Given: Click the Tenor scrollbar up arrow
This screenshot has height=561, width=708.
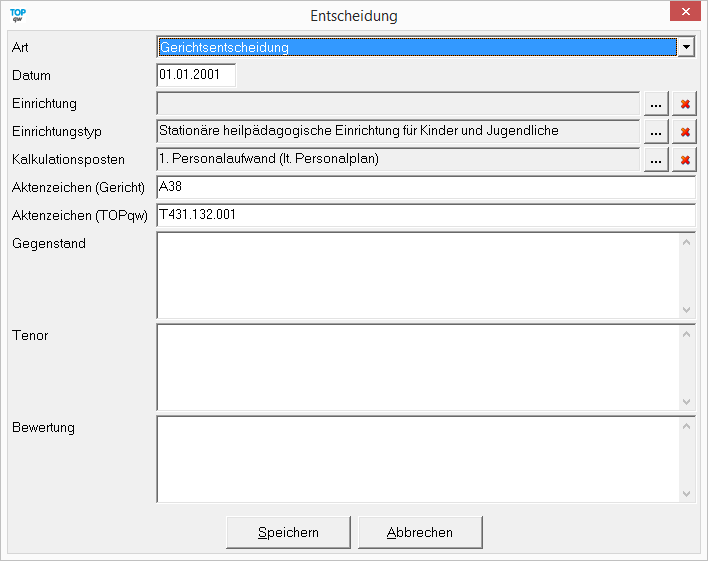Looking at the screenshot, I should [686, 333].
